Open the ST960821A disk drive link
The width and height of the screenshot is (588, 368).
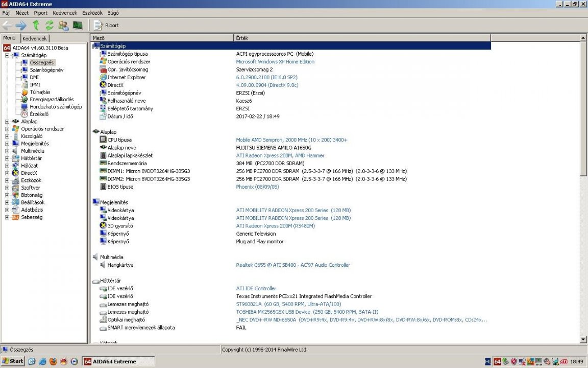pyautogui.click(x=289, y=304)
